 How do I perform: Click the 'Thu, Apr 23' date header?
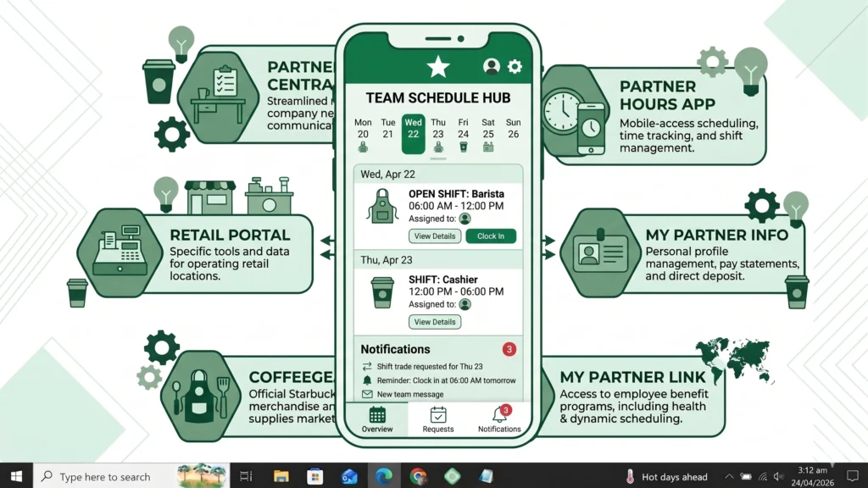(x=387, y=260)
